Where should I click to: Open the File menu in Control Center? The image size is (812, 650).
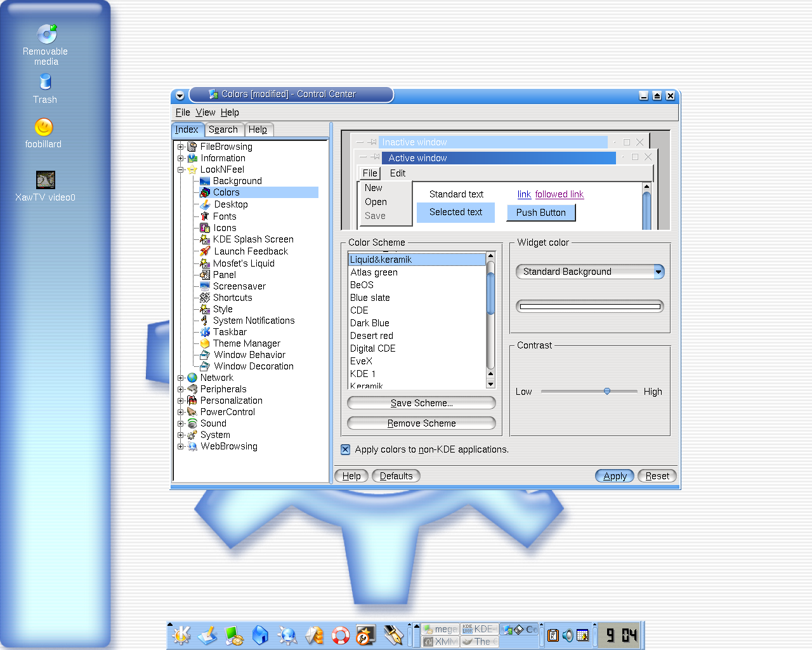(183, 112)
